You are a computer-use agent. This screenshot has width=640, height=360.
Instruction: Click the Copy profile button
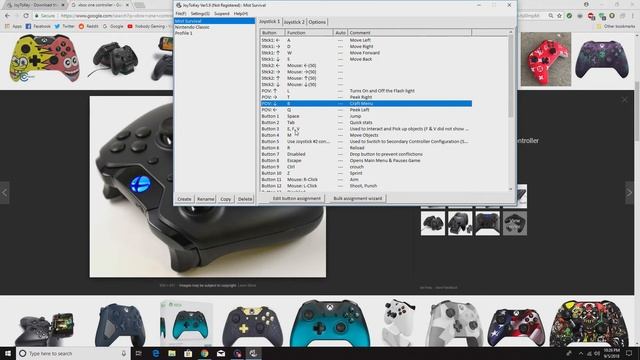(x=226, y=199)
